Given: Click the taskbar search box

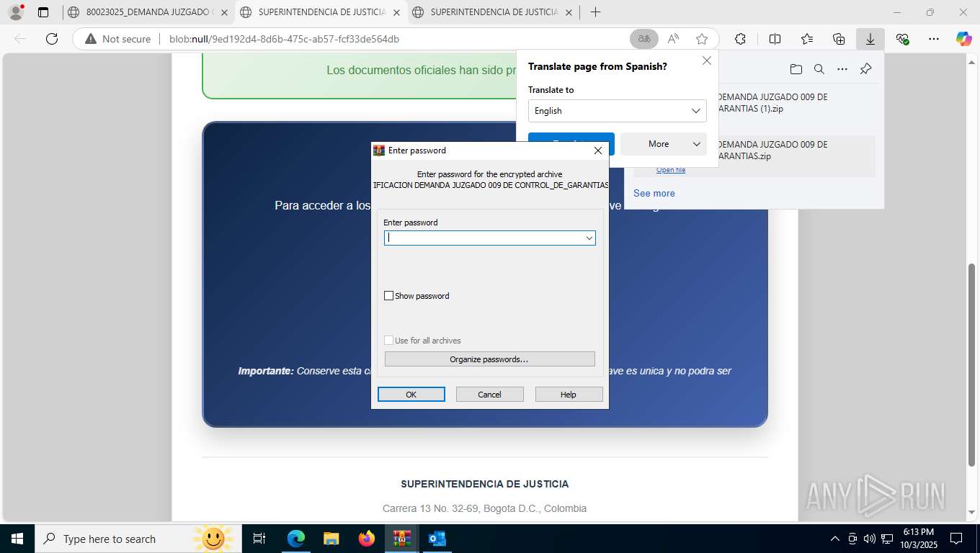Looking at the screenshot, I should 137,539.
